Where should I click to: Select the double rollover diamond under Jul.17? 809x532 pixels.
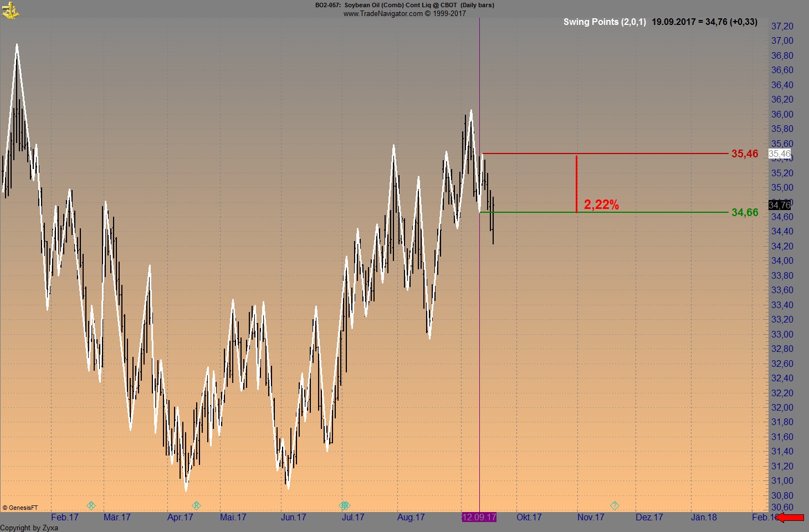click(344, 505)
